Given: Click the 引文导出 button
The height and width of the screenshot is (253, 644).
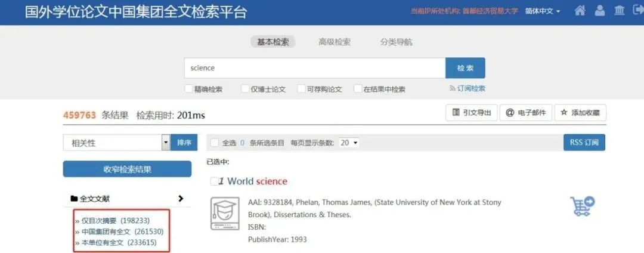Looking at the screenshot, I should 472,113.
